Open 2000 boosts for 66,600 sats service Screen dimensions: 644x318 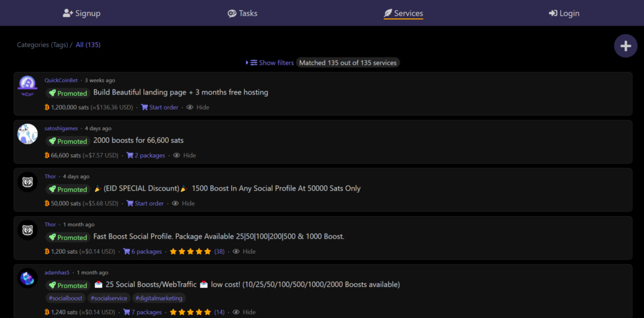(138, 140)
